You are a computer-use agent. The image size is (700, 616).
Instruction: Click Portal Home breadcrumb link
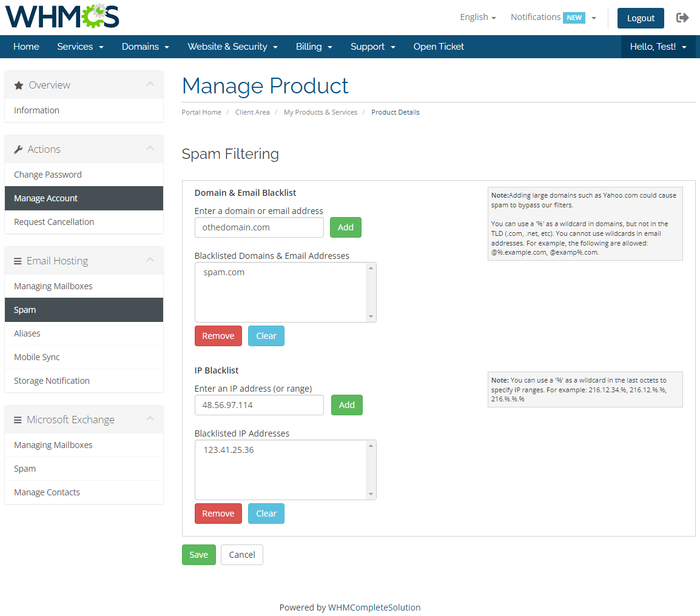click(x=201, y=112)
